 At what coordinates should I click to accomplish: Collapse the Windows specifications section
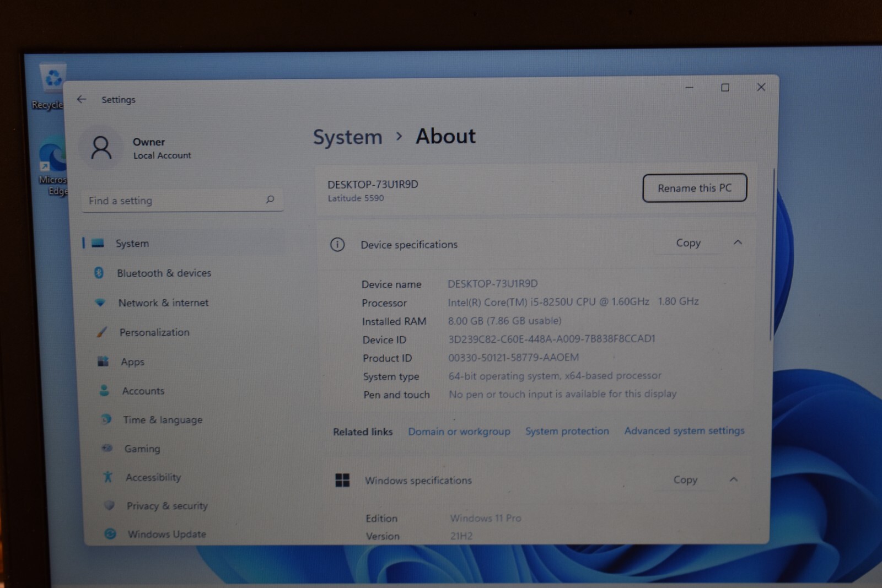pos(733,479)
